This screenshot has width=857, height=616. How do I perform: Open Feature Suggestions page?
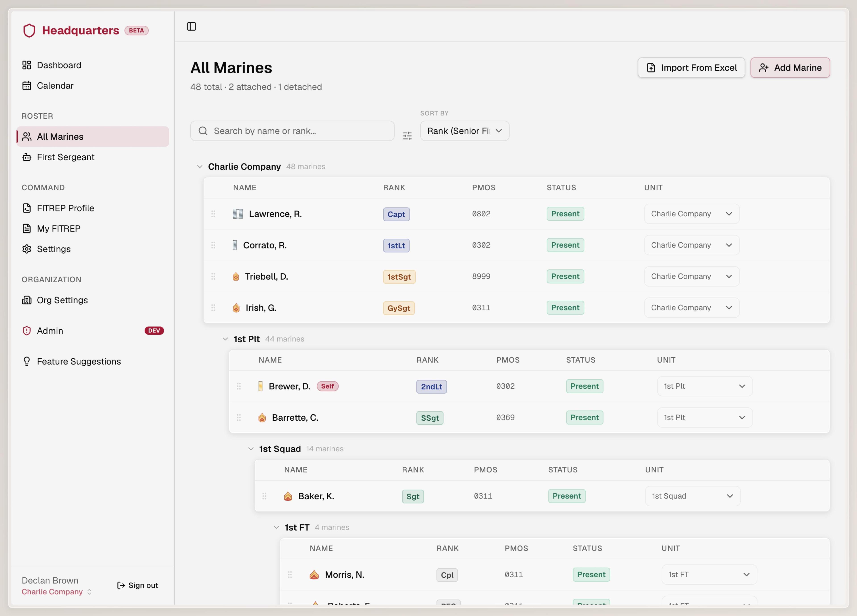(93, 362)
